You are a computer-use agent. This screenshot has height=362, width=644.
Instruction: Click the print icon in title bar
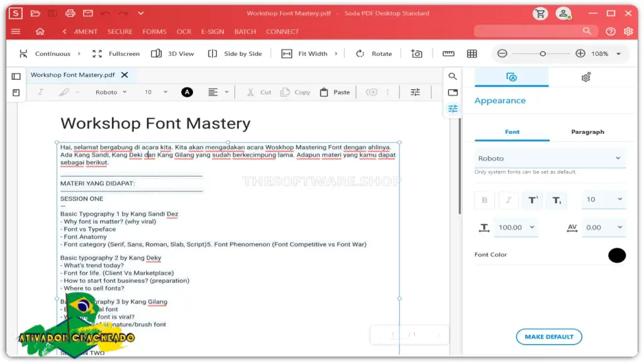(x=70, y=13)
